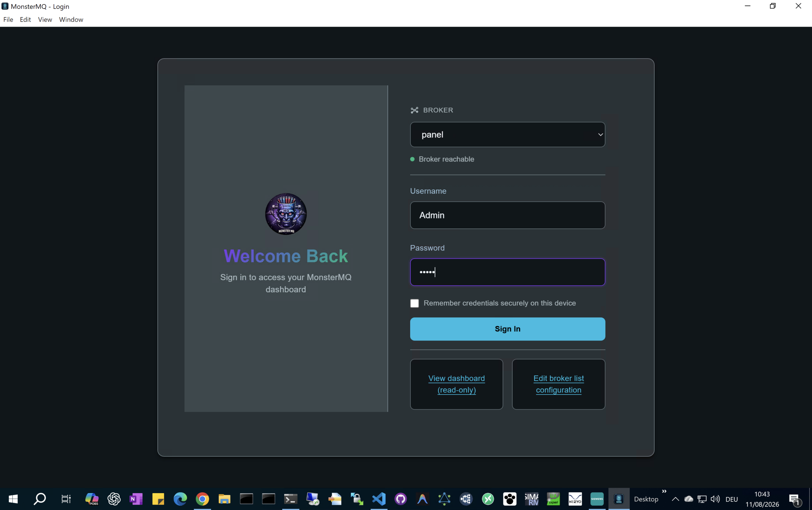Switch to Google Chrome in taskbar
Viewport: 812px width, 510px height.
[x=202, y=499]
